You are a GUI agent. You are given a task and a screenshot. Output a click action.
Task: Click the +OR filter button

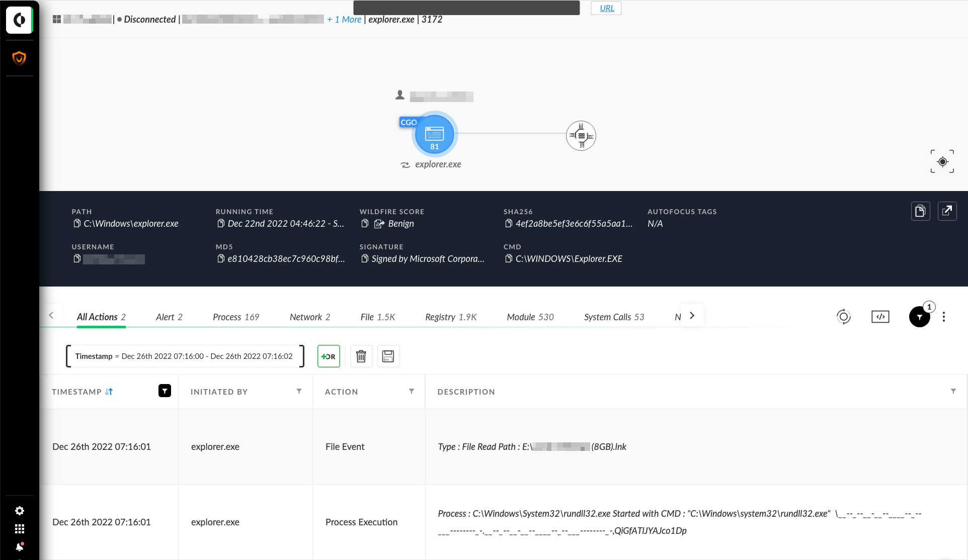pos(329,355)
